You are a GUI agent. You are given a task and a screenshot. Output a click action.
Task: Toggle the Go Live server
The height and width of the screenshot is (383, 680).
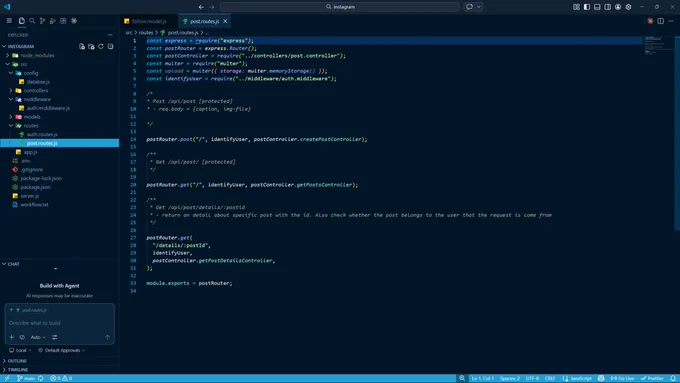[x=622, y=378]
